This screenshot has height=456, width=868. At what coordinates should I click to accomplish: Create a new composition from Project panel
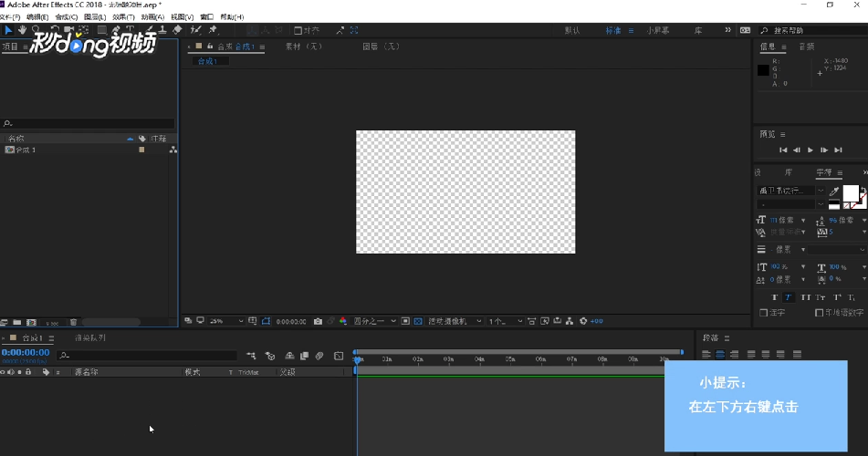(x=32, y=322)
